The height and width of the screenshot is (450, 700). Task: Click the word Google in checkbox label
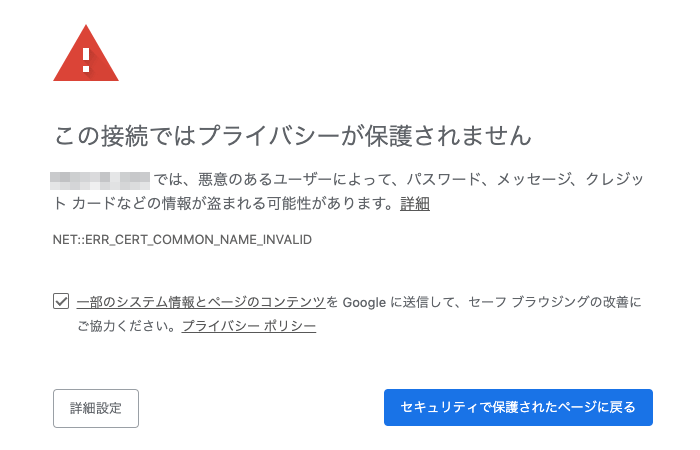[364, 302]
